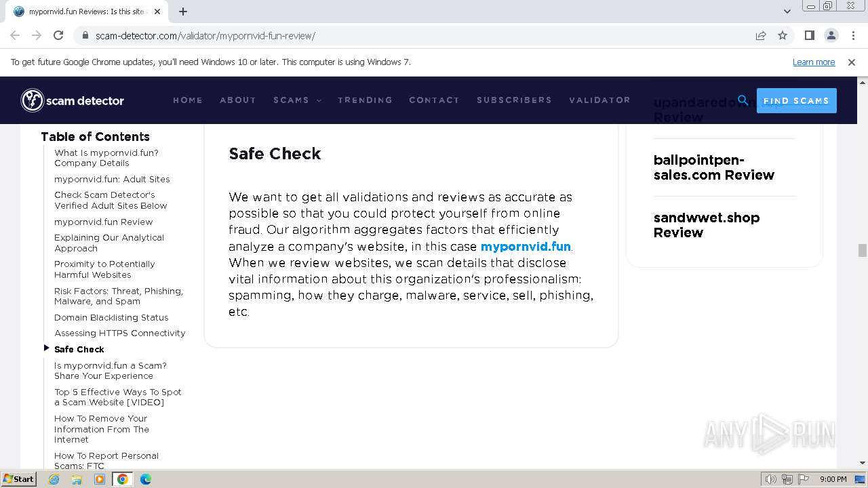Reload the page
The height and width of the screenshot is (488, 868).
point(58,35)
